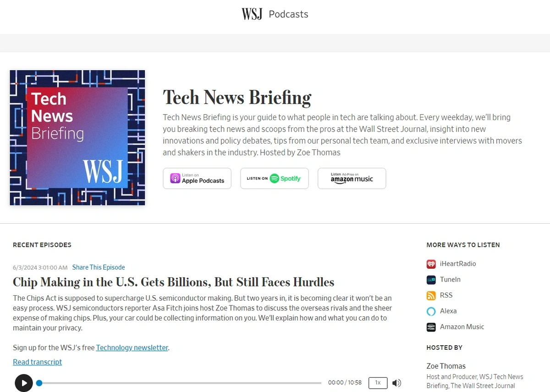Open the Tech News Briefing cover art
This screenshot has width=550, height=392.
click(x=77, y=138)
